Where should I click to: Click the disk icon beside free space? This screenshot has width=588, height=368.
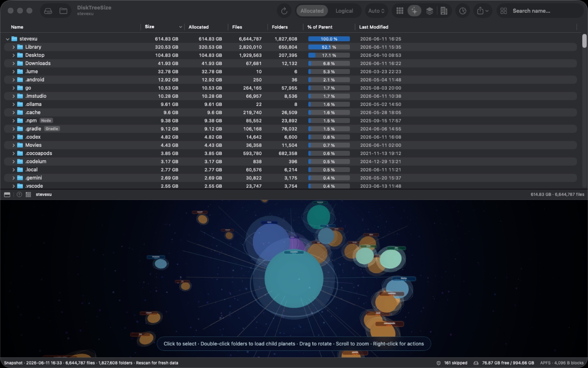tap(476, 363)
